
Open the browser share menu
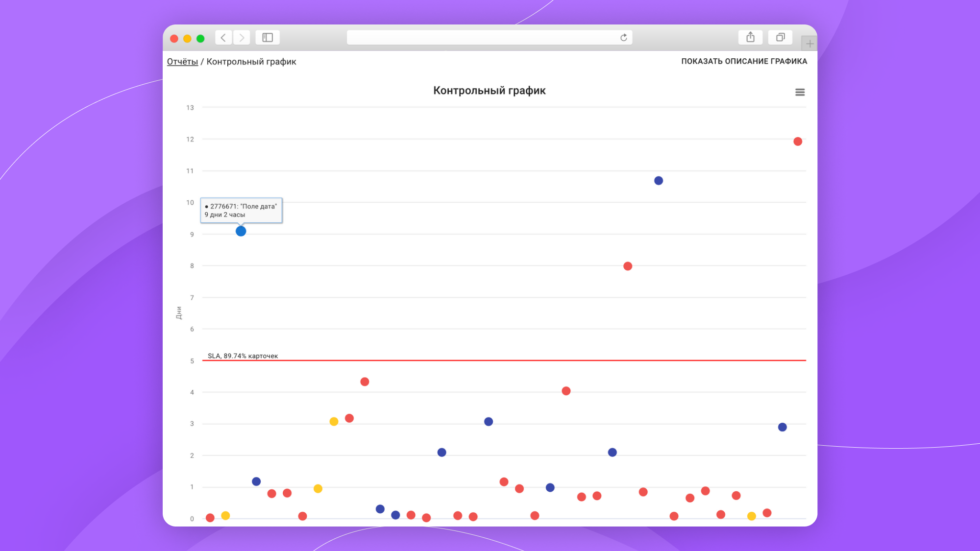point(750,37)
